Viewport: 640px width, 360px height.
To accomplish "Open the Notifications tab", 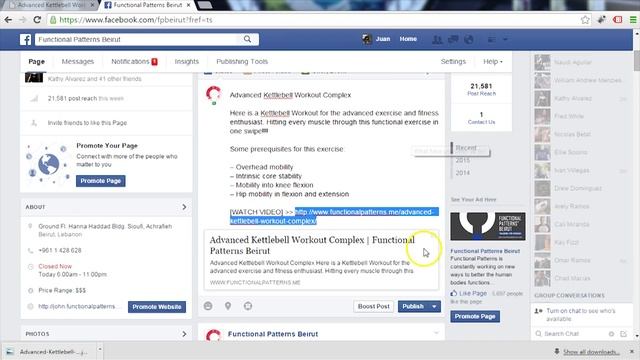I will coord(134,62).
